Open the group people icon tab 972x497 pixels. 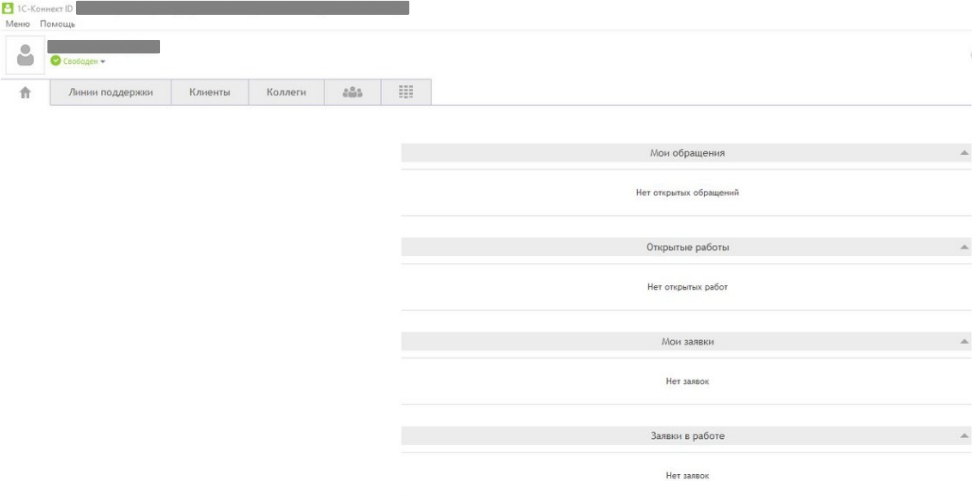pyautogui.click(x=352, y=92)
